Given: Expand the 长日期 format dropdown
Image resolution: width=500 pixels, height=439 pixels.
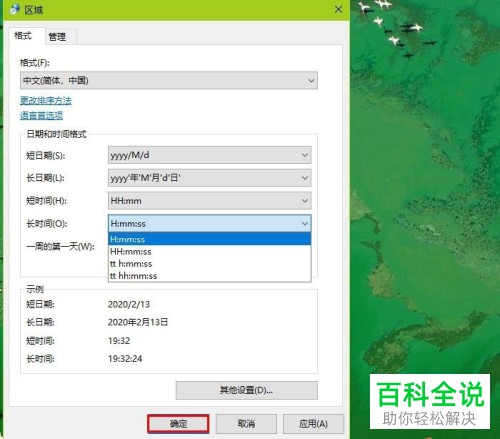Looking at the screenshot, I should pos(210,178).
